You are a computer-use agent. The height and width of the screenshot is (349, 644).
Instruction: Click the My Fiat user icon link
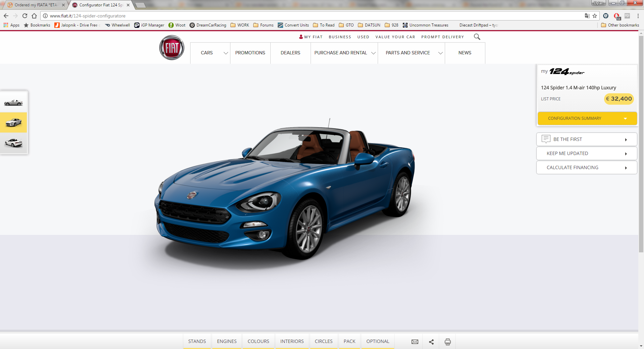coord(311,37)
